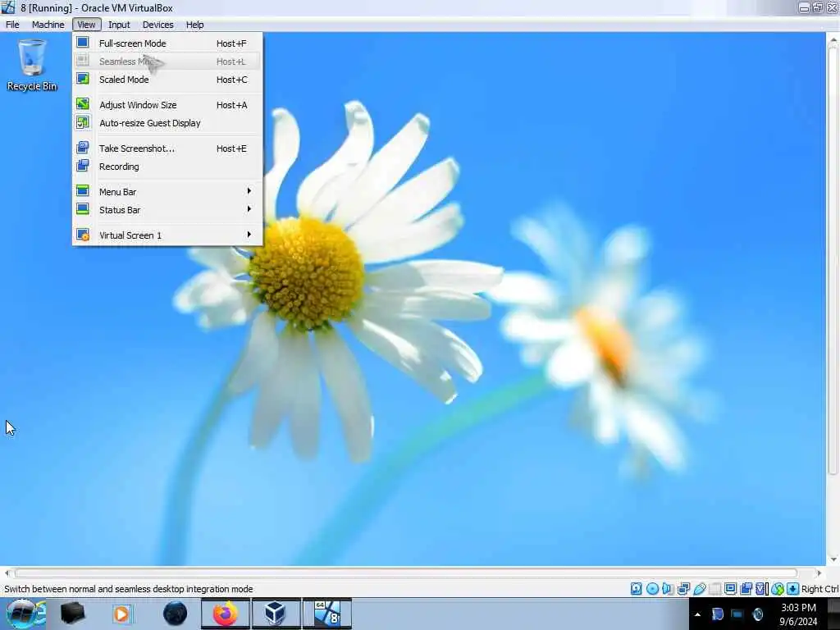Open the display settings indicator in status bar
This screenshot has width=840, height=630.
[730, 589]
